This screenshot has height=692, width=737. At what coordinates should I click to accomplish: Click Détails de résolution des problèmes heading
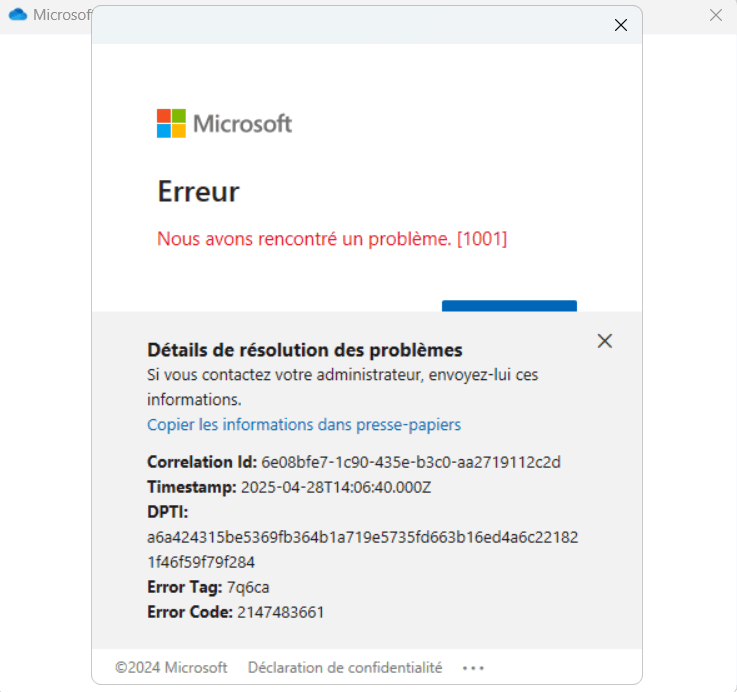pyautogui.click(x=305, y=350)
